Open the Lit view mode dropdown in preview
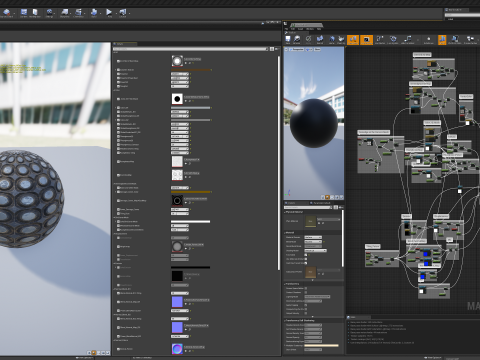Image resolution: width=480 pixels, height=360 pixels. coord(309,49)
